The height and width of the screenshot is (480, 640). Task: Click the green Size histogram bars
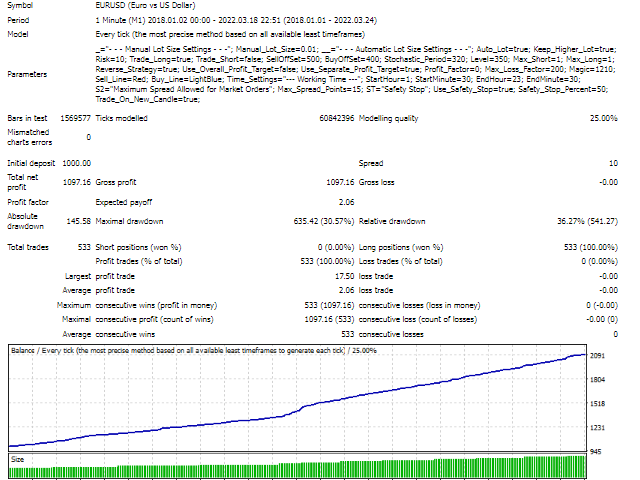pyautogui.click(x=300, y=470)
